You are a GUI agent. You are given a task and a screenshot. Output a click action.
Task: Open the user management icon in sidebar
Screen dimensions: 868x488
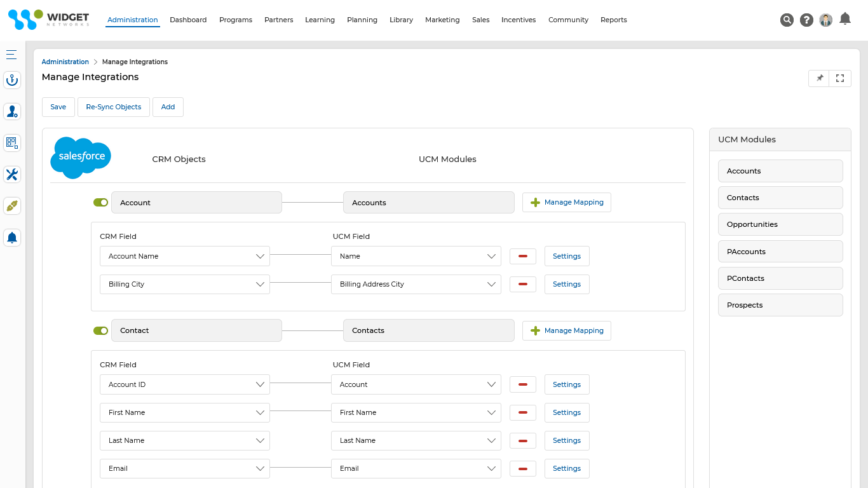pyautogui.click(x=11, y=111)
